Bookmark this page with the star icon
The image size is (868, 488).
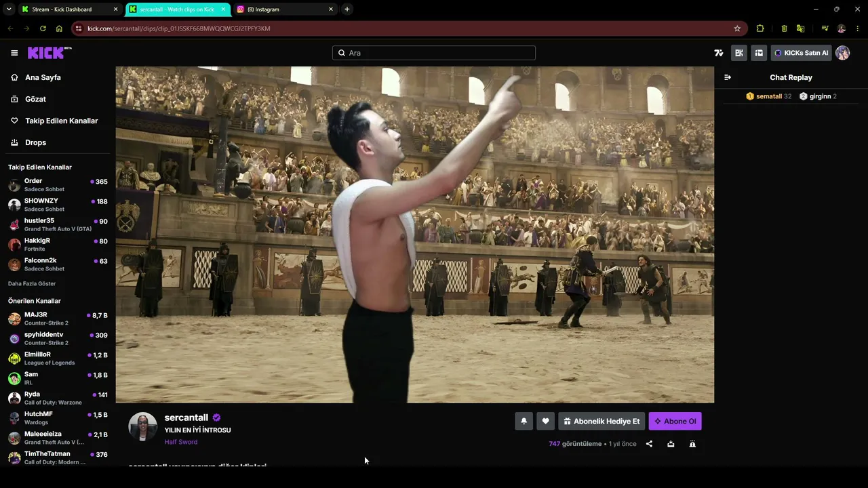(x=737, y=28)
